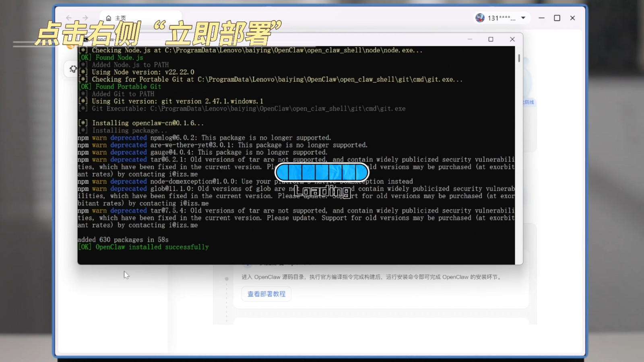Click the browser back arrow
The height and width of the screenshot is (362, 644).
(69, 18)
